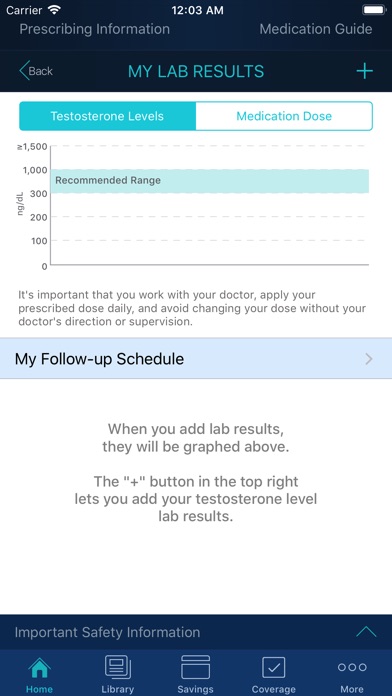Open the My Follow-up Schedule chevron

(368, 359)
